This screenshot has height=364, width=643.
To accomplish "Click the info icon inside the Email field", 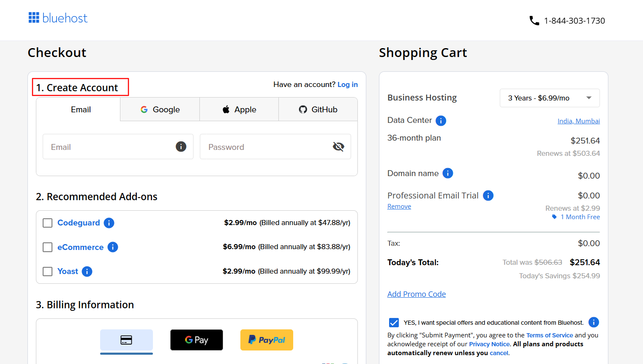I will (181, 147).
